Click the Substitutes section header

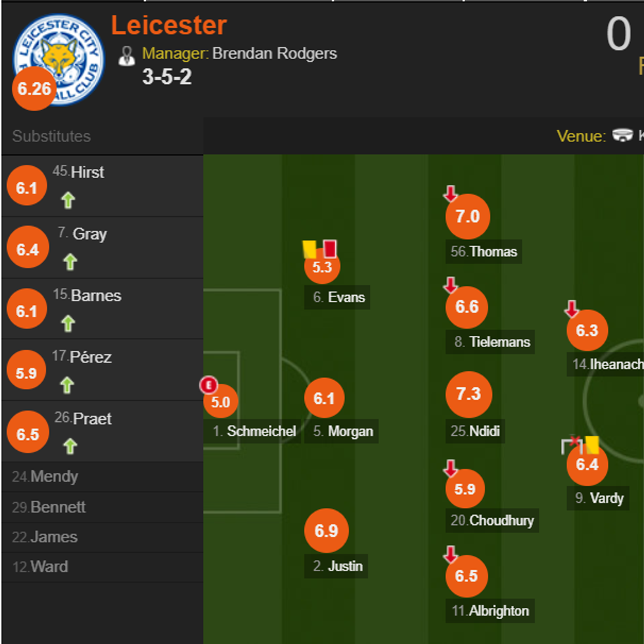(x=51, y=136)
